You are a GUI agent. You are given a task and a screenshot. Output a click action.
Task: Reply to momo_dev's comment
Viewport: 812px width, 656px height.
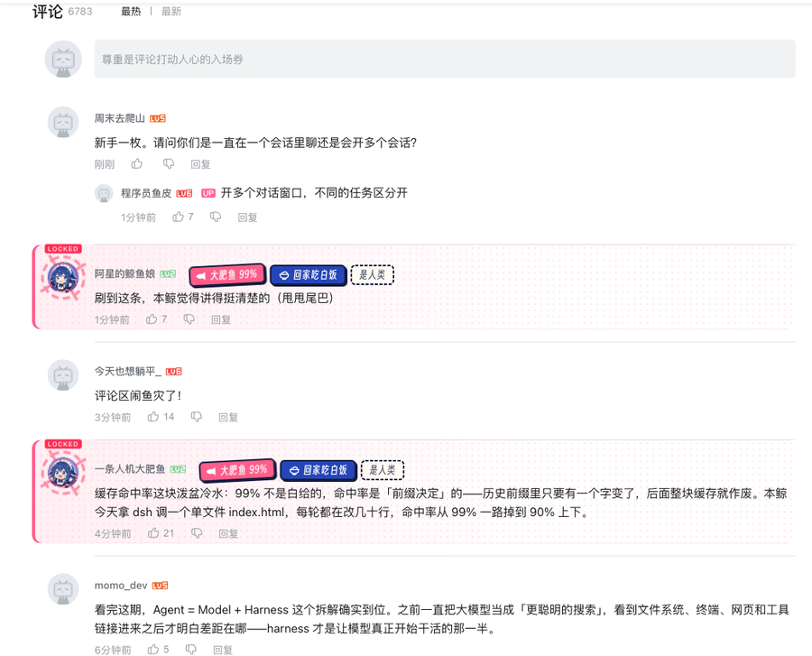[x=223, y=650]
